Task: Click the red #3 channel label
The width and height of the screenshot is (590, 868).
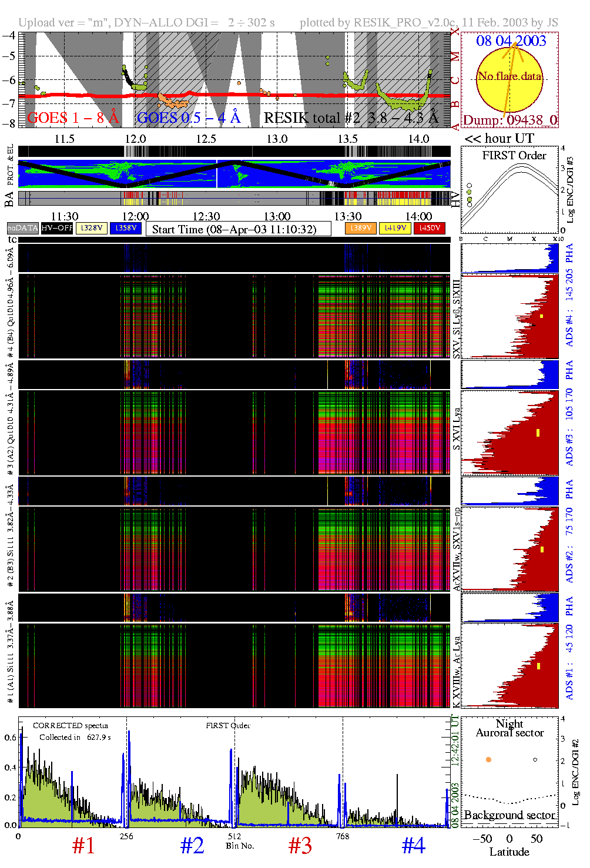Action: point(300,846)
